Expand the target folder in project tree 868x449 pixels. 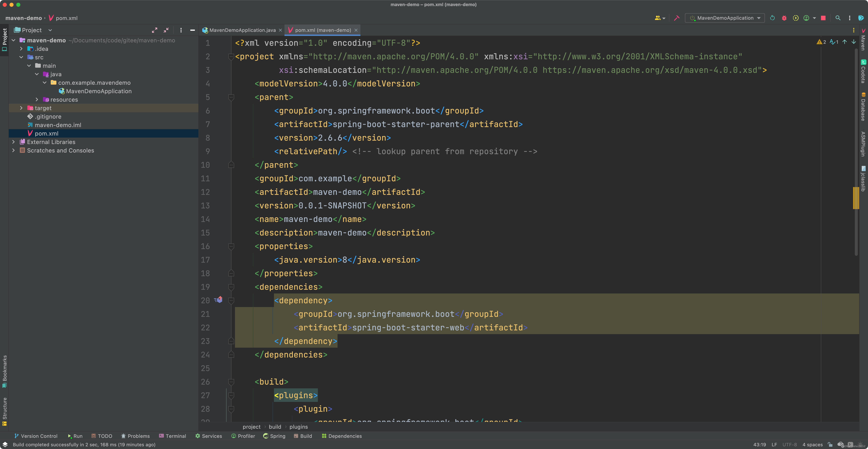click(x=21, y=108)
